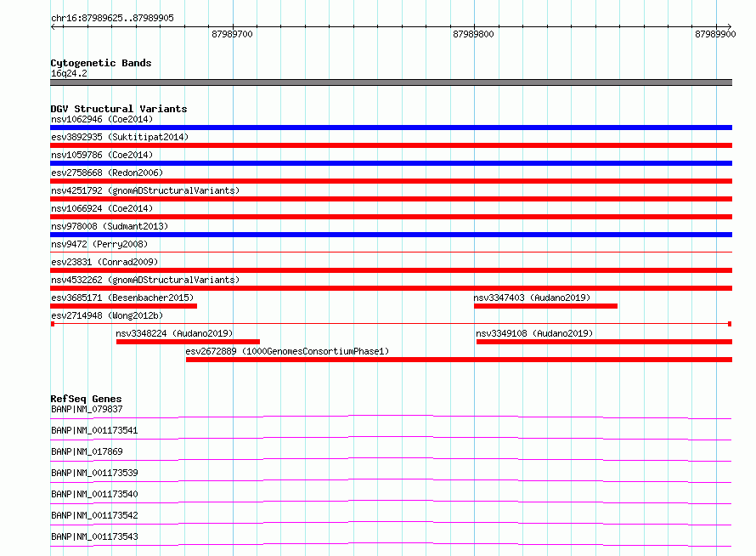Click the red bar under nsv3349108
This screenshot has width=756, height=556.
[604, 342]
